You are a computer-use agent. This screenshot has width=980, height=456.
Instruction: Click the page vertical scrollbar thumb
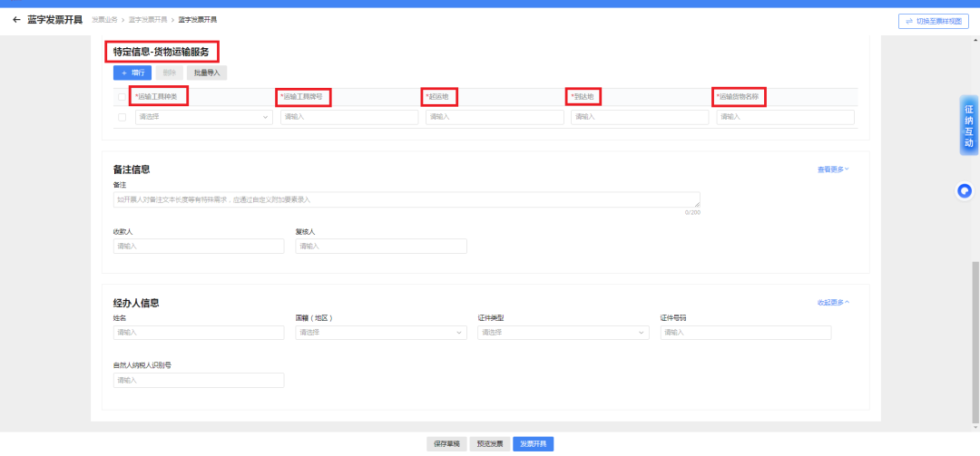coord(976,341)
